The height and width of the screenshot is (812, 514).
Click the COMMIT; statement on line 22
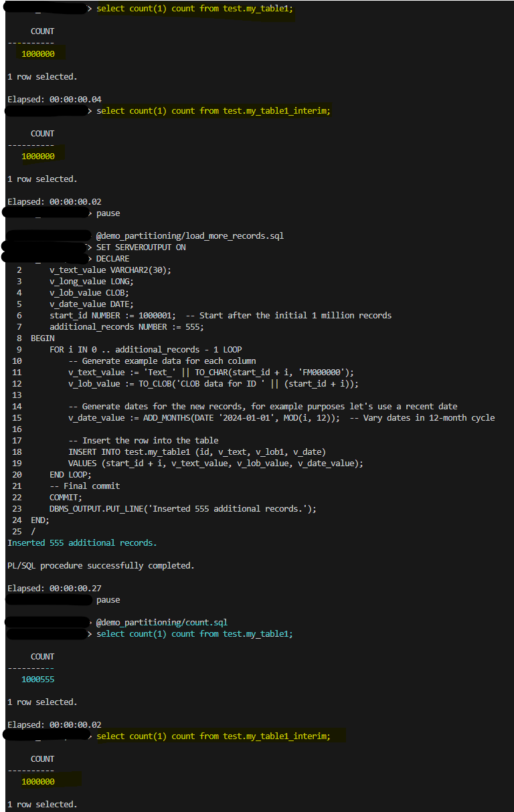[x=66, y=497]
